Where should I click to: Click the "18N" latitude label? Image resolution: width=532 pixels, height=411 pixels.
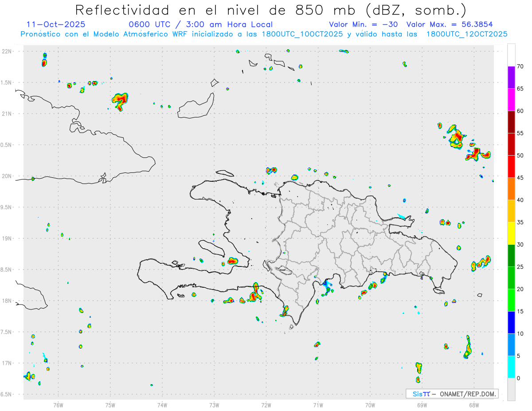7,301
